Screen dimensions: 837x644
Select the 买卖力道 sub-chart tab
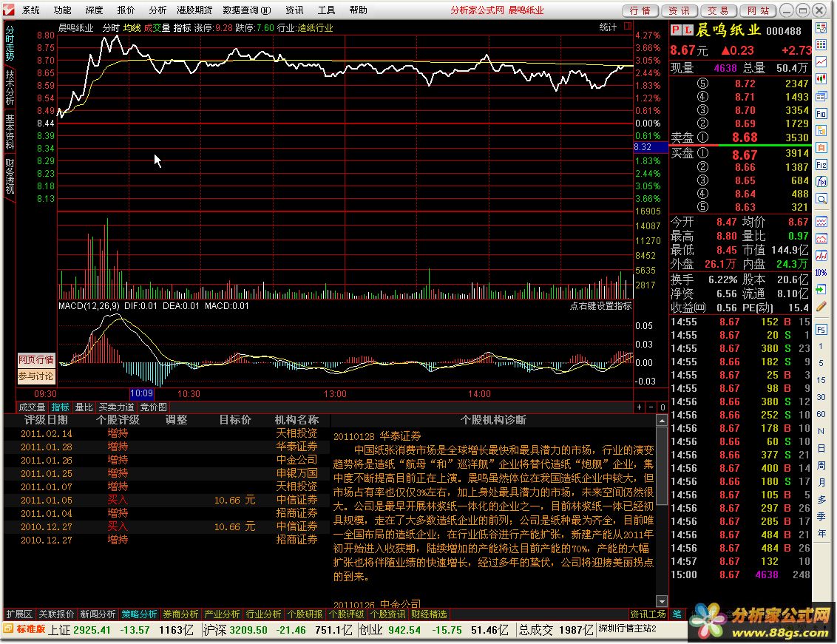click(x=117, y=407)
